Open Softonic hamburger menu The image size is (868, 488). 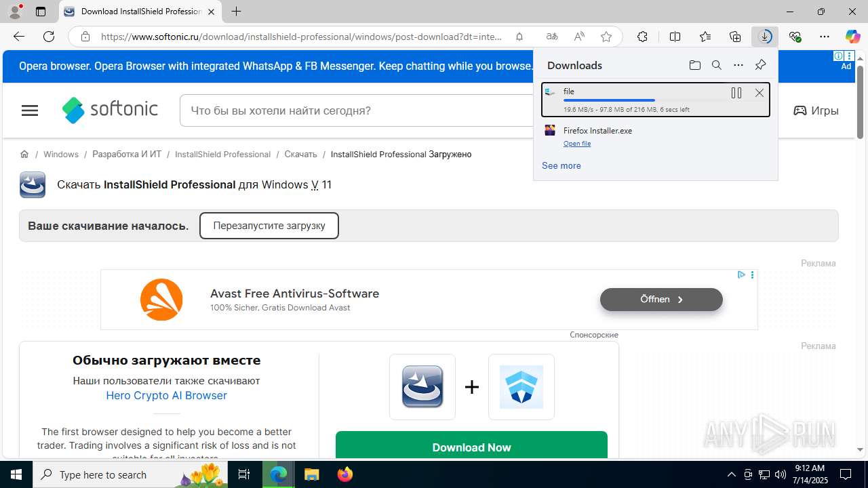click(30, 110)
